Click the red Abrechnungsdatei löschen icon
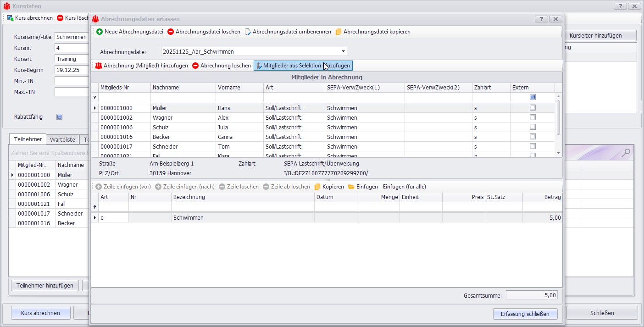Screen dimensions: 644x327 click(171, 32)
